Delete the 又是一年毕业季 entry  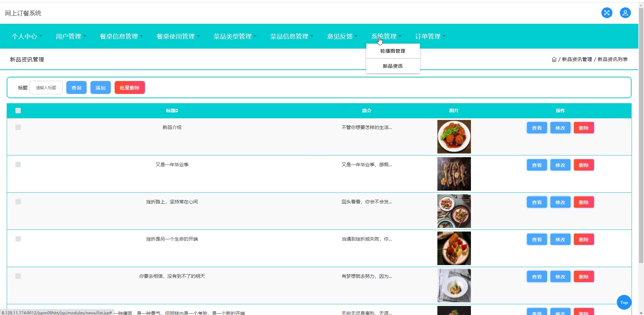tap(584, 165)
